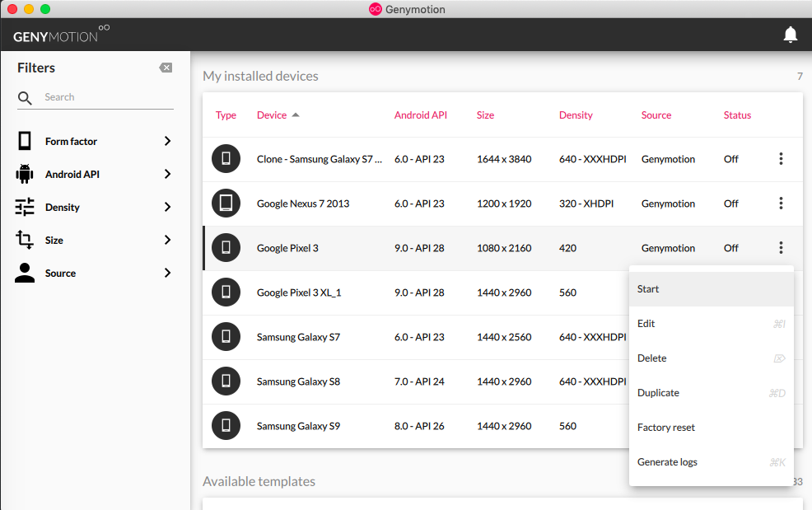Click the Density sliders icon
Screen dimensions: 812x510
point(25,207)
